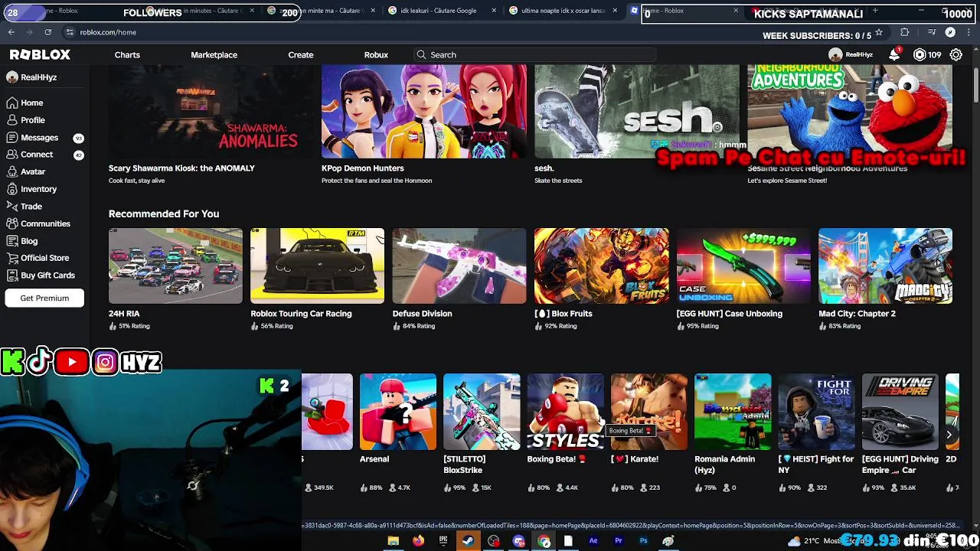Click the RealHHyz avatar in the top bar
980x551 pixels.
(x=835, y=54)
